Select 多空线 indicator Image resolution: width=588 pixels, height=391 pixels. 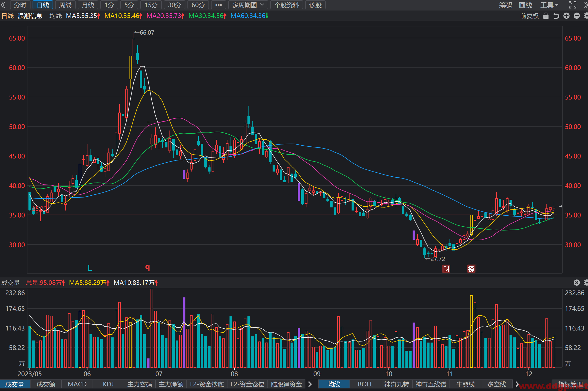497,384
